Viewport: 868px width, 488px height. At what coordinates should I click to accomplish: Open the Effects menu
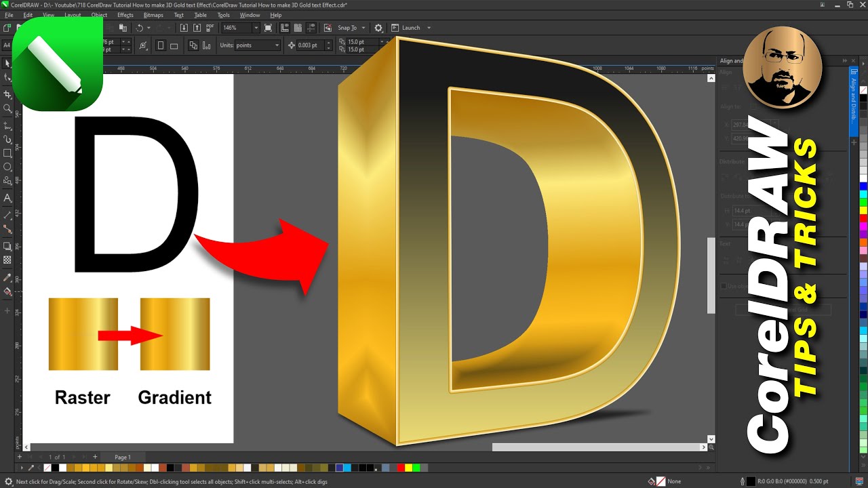click(x=125, y=15)
